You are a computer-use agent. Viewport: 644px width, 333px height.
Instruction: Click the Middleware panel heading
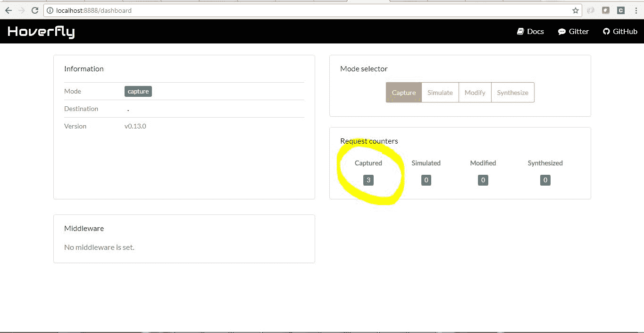84,228
